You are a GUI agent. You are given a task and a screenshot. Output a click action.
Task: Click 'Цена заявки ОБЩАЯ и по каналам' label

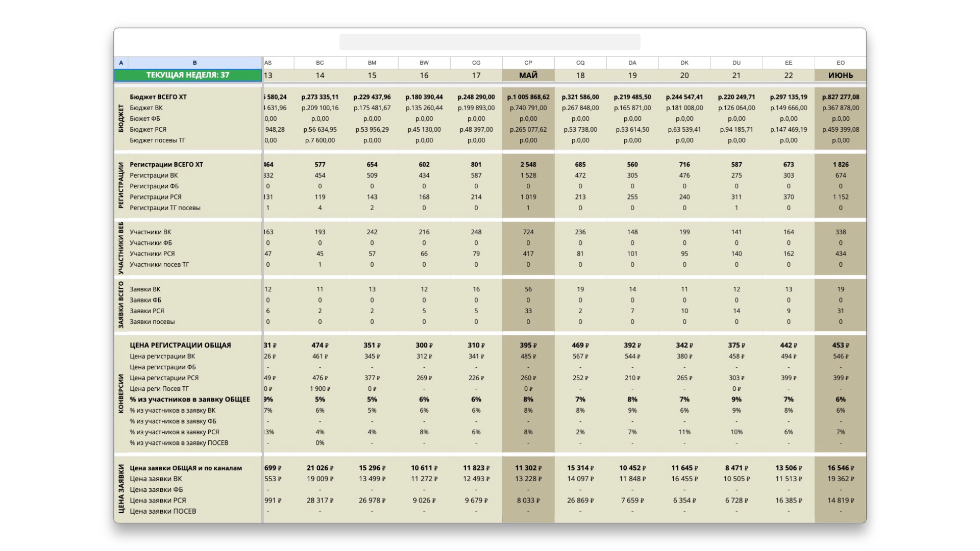[x=186, y=468]
